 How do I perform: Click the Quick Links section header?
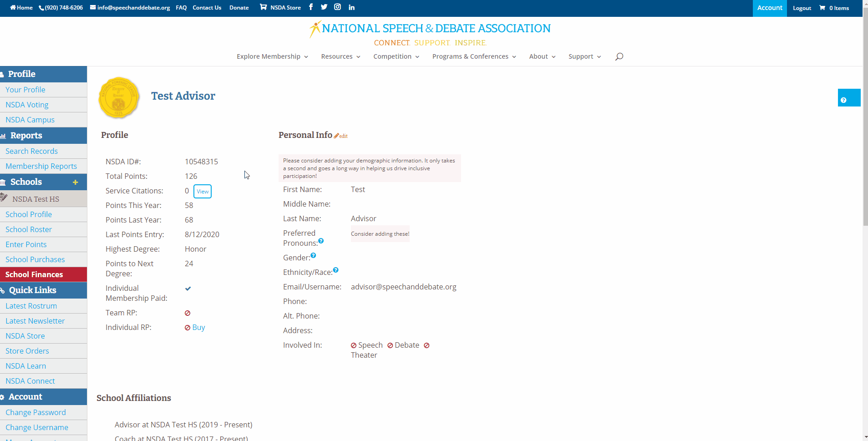pos(43,290)
